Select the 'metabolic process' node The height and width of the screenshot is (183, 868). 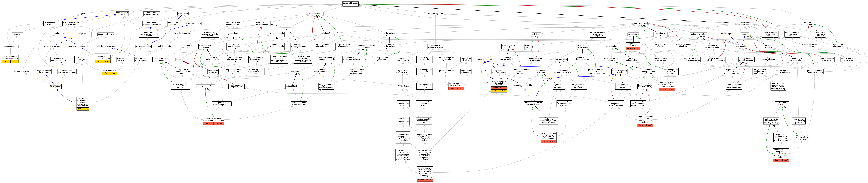point(316,14)
